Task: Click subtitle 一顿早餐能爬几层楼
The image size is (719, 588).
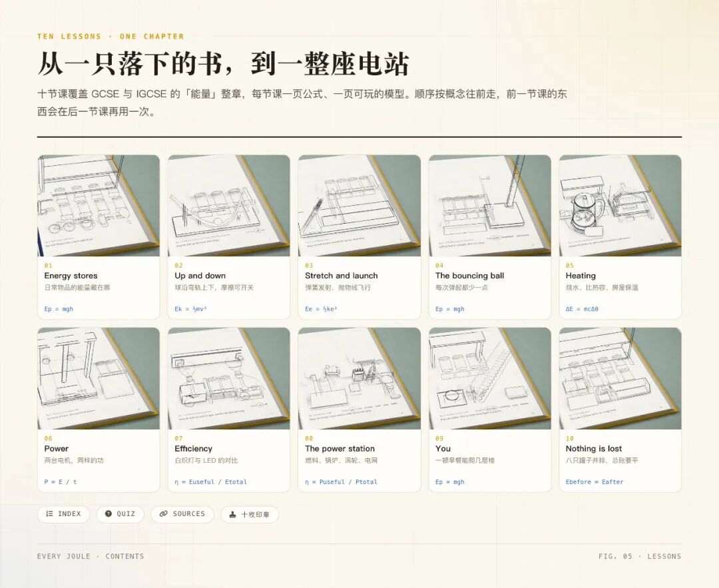Action: 465,461
